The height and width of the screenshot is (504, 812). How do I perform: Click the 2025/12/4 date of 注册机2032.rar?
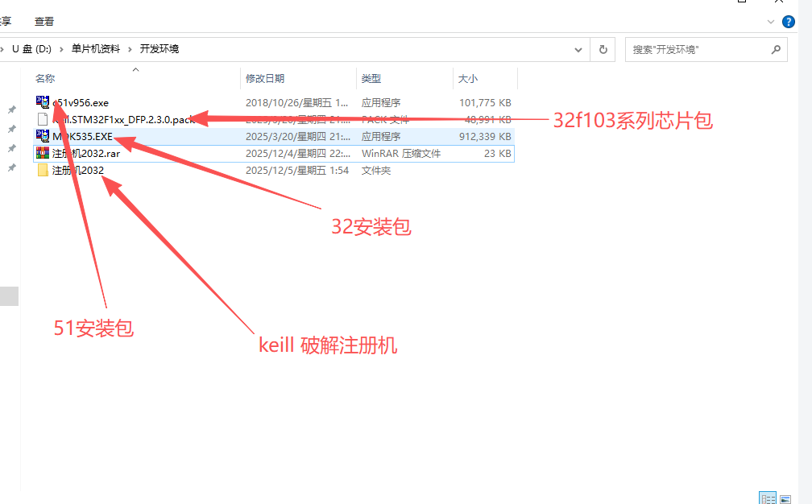click(298, 154)
